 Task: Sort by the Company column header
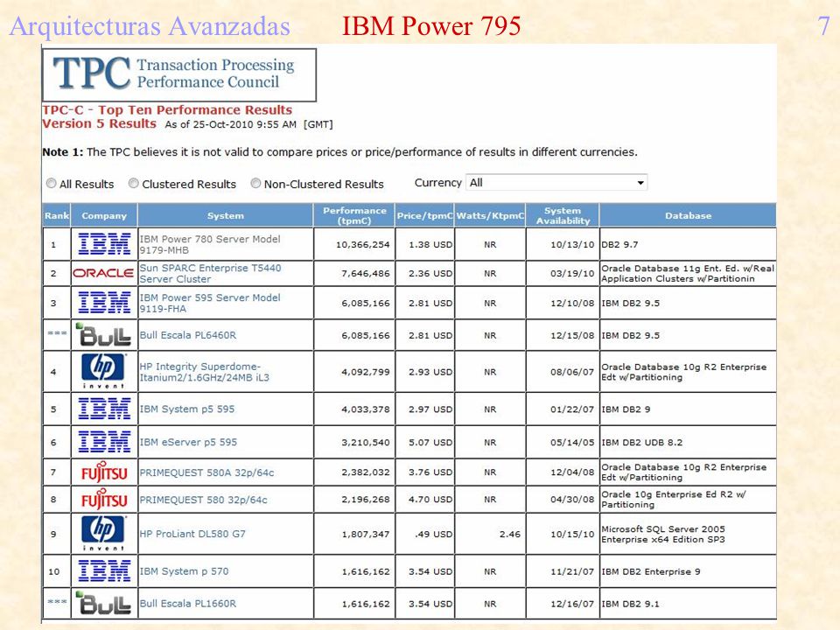tap(104, 215)
